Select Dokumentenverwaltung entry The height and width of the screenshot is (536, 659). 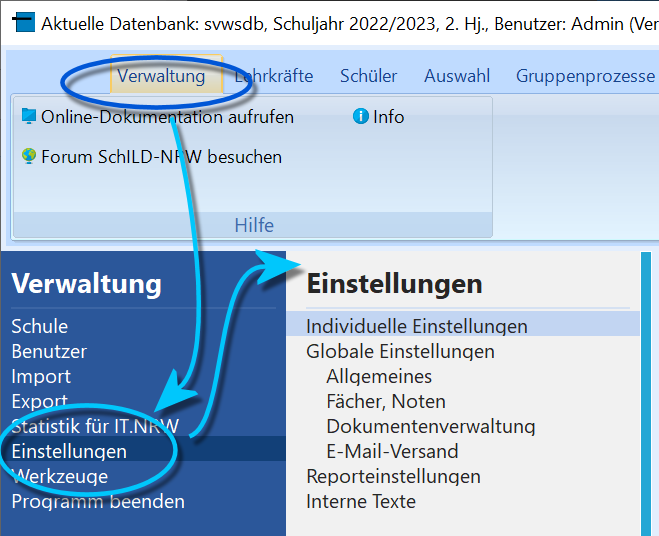point(431,426)
